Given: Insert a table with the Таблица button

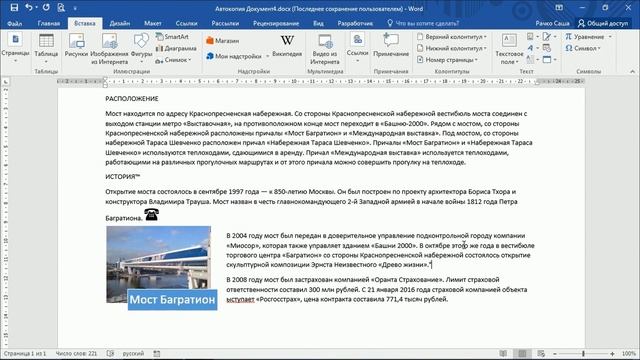Looking at the screenshot, I should [46, 48].
